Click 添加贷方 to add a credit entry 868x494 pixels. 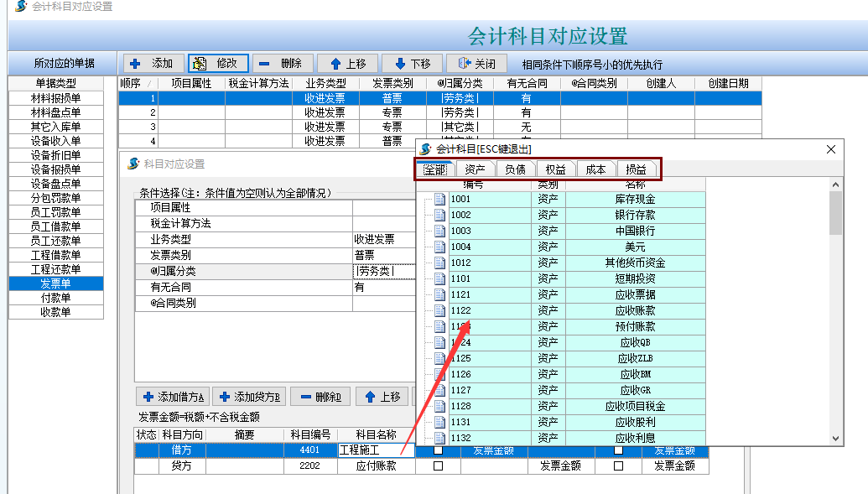pyautogui.click(x=249, y=397)
